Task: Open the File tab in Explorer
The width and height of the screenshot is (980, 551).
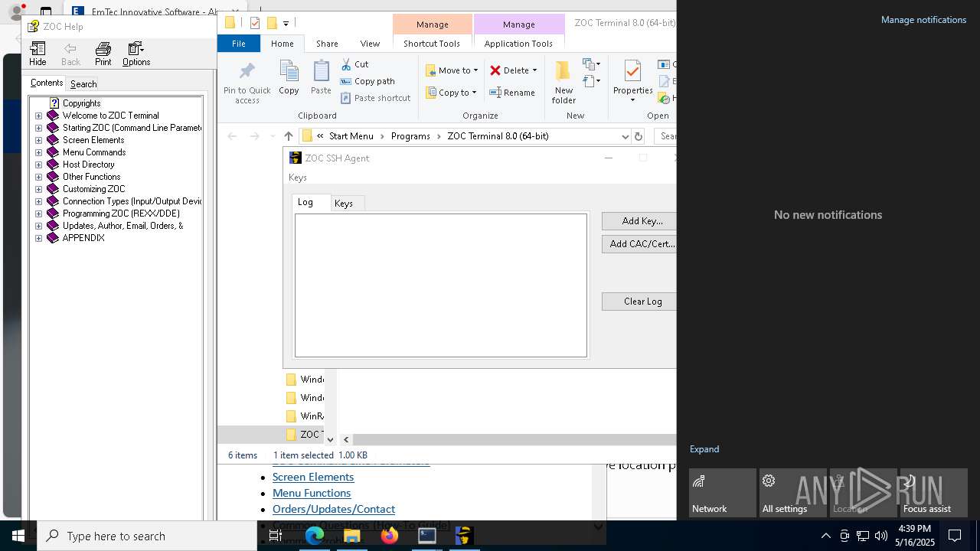Action: [239, 44]
